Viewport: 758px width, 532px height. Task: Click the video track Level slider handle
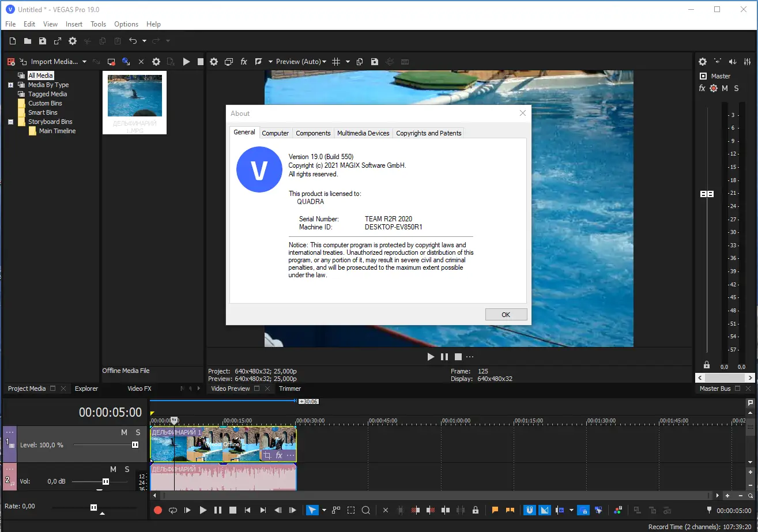coord(135,445)
